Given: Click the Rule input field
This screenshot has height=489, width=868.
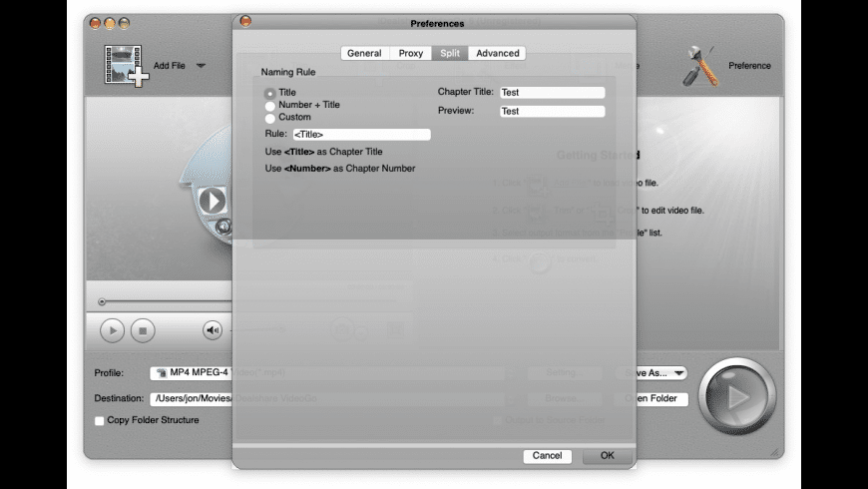Looking at the screenshot, I should click(361, 134).
